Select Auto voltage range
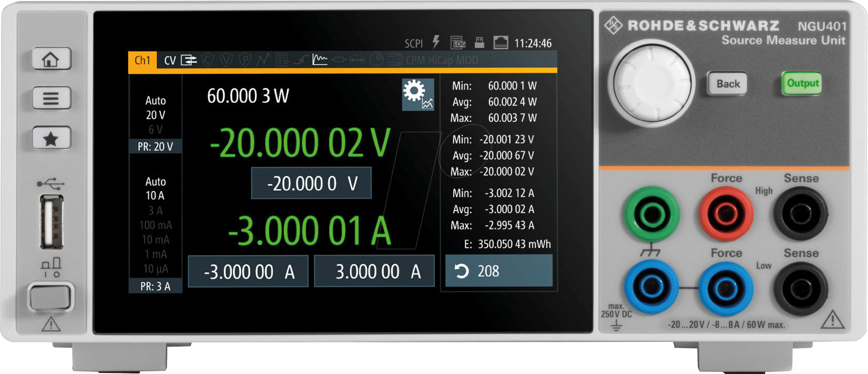The width and height of the screenshot is (868, 374). pos(156,101)
